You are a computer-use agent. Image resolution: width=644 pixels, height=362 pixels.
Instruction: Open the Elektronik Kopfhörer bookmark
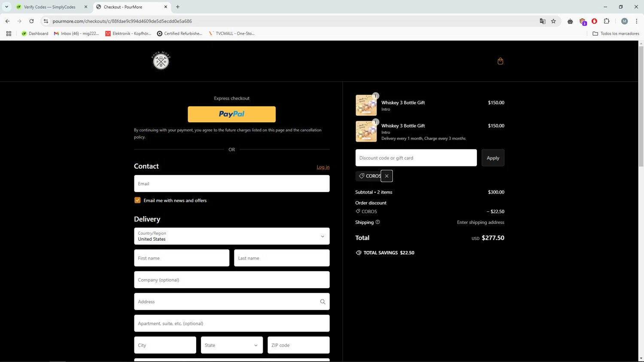[x=128, y=33]
